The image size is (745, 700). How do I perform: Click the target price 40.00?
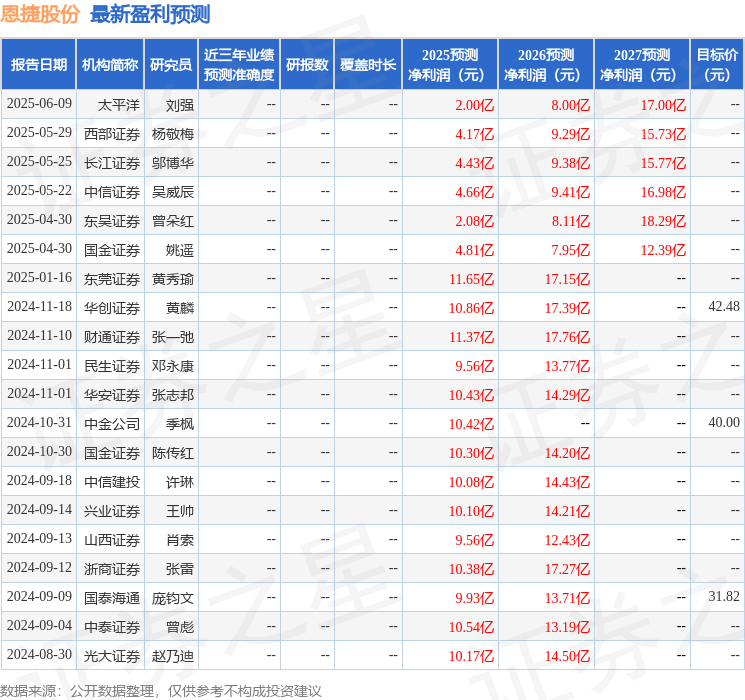[x=724, y=422]
